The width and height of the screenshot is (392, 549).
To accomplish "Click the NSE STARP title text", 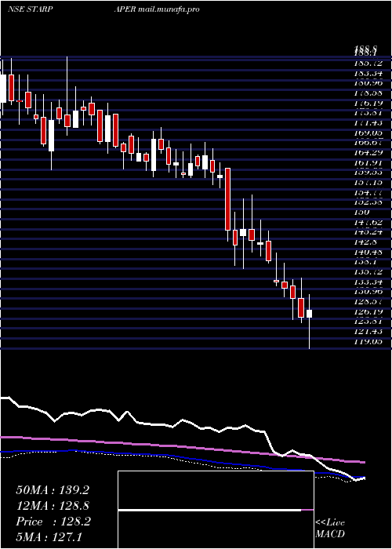I will coord(31,9).
